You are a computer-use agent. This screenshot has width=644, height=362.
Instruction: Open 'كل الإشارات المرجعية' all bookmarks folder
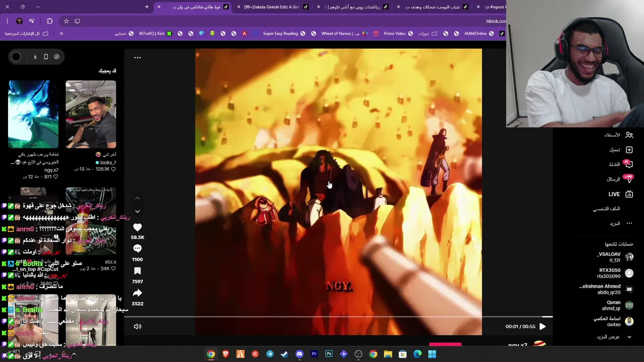(x=26, y=34)
